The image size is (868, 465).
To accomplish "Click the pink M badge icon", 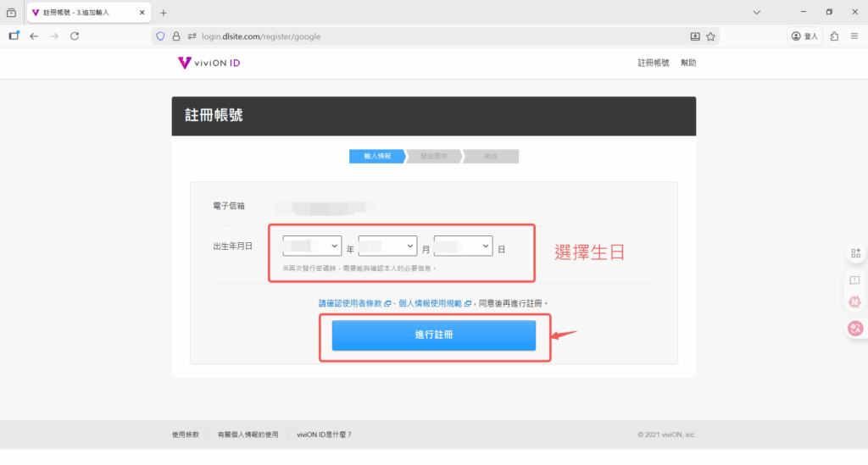I will 854,302.
